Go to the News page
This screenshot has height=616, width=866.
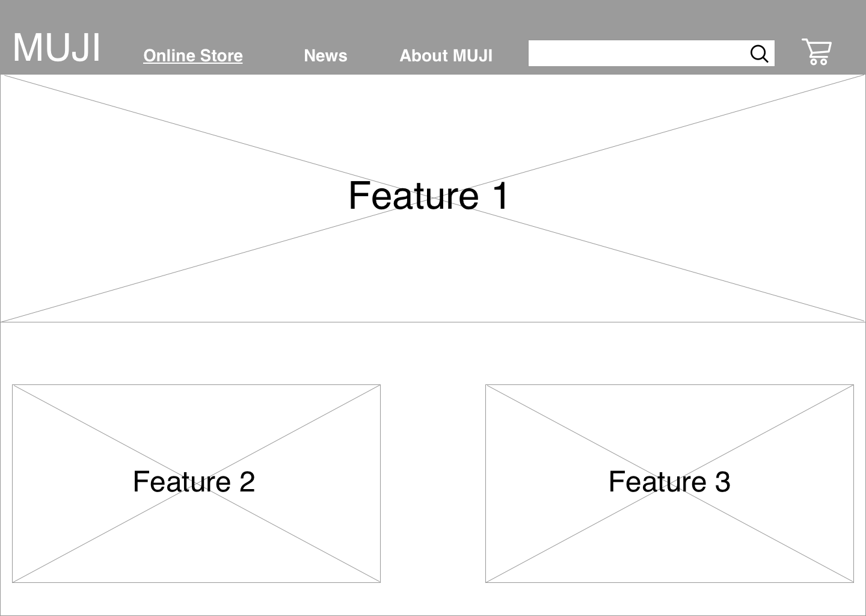325,55
